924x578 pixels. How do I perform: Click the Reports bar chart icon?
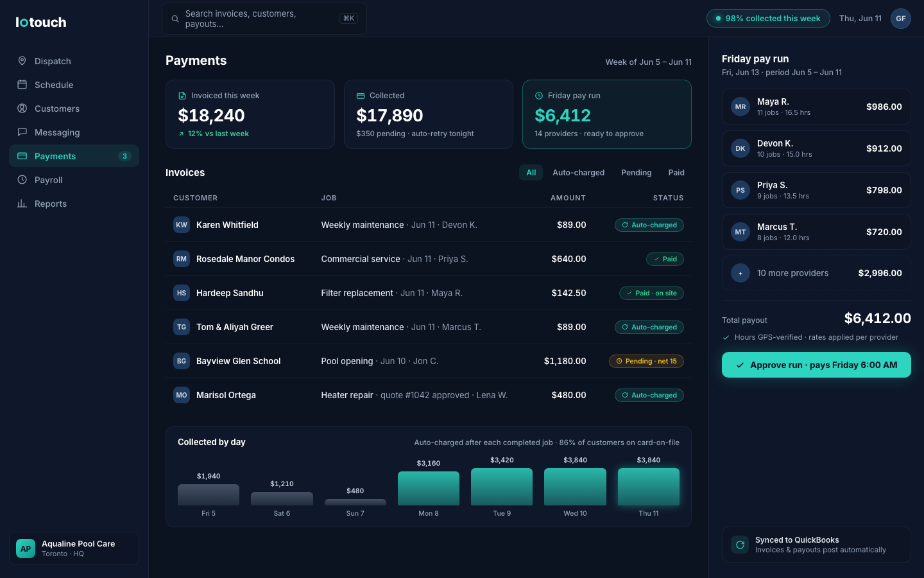(22, 204)
